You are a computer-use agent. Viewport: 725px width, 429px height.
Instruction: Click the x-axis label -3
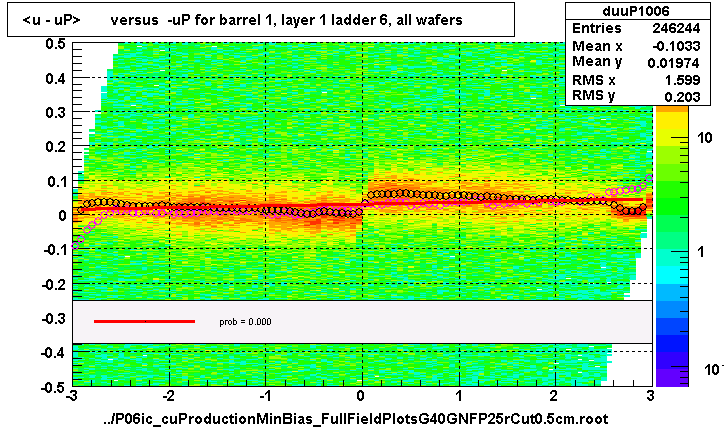pyautogui.click(x=72, y=396)
